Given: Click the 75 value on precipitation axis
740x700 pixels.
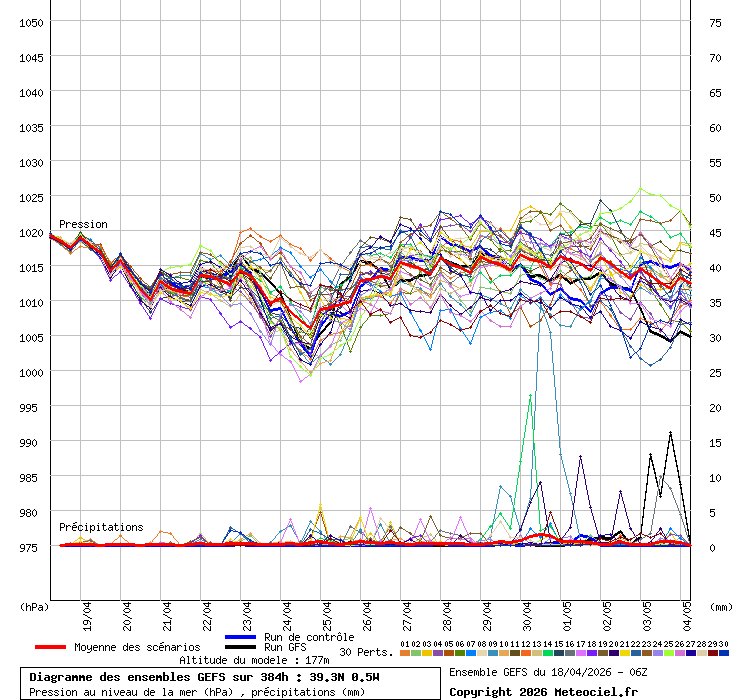Looking at the screenshot, I should tap(715, 22).
